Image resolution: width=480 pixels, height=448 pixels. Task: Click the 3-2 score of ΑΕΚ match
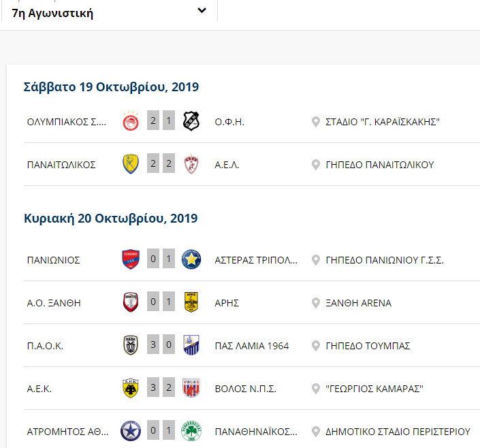[161, 387]
